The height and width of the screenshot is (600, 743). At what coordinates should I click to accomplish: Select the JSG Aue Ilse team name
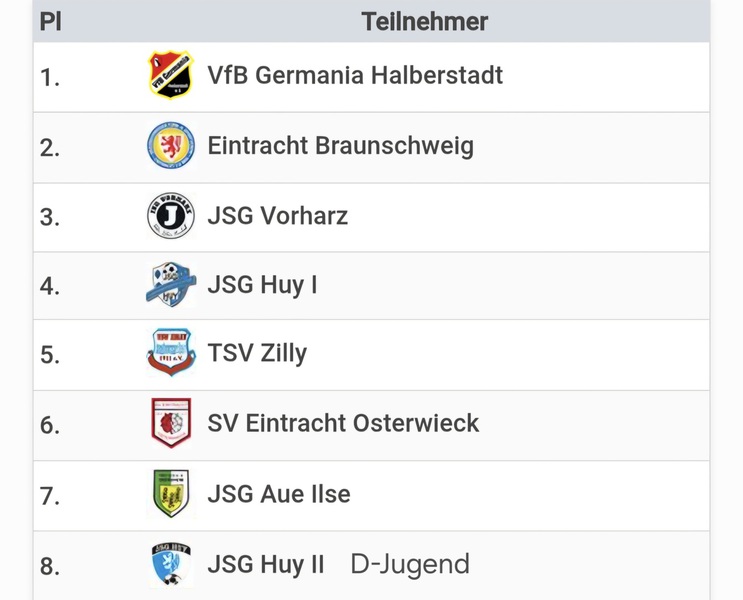tap(278, 494)
